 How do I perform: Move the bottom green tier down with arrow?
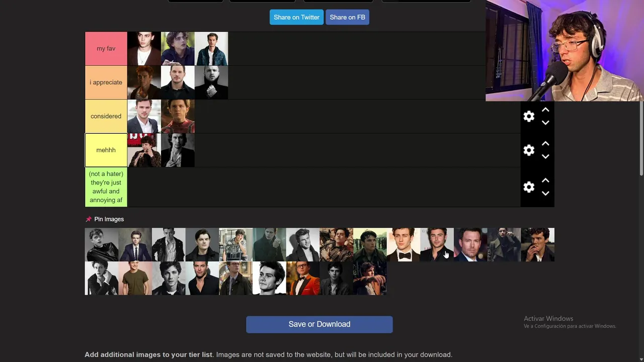point(545,194)
